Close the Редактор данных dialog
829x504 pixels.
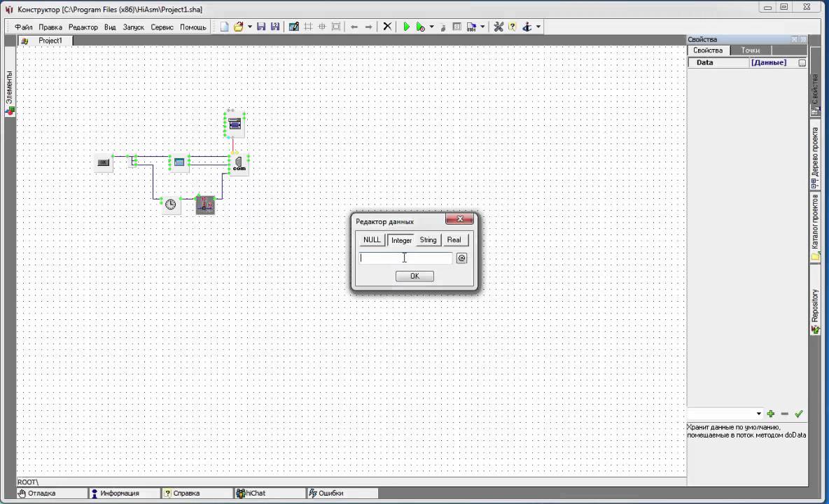[459, 218]
